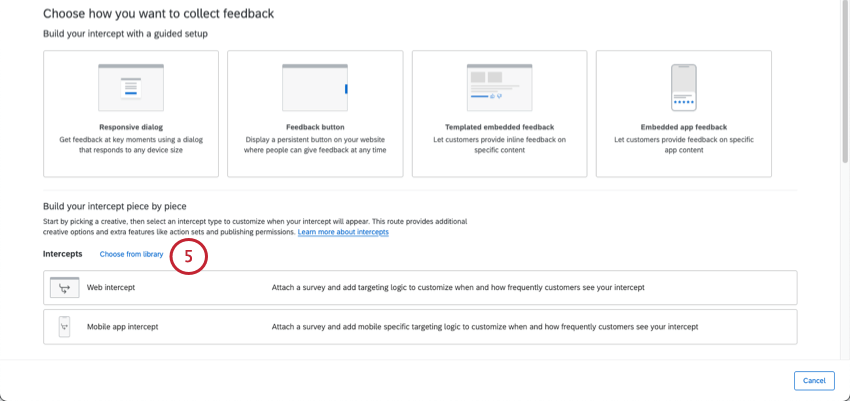This screenshot has width=850, height=401.
Task: Select the Templated embedded feedback illustration
Action: tap(499, 87)
